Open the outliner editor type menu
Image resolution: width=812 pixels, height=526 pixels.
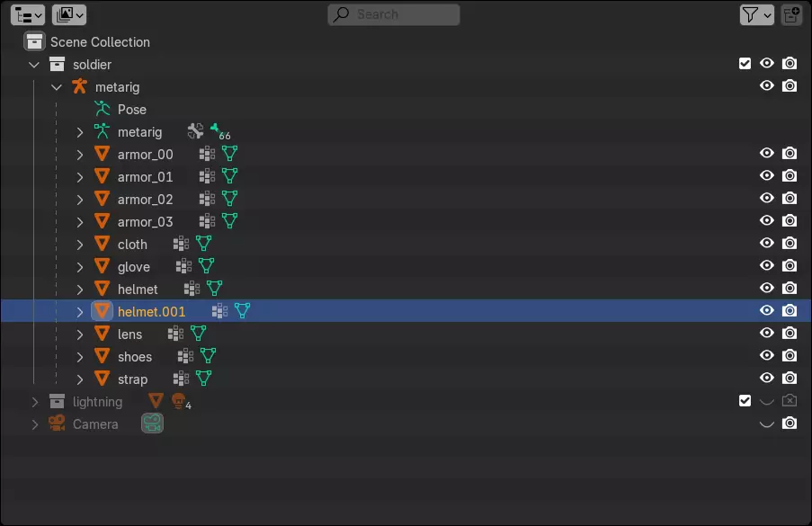tap(28, 14)
